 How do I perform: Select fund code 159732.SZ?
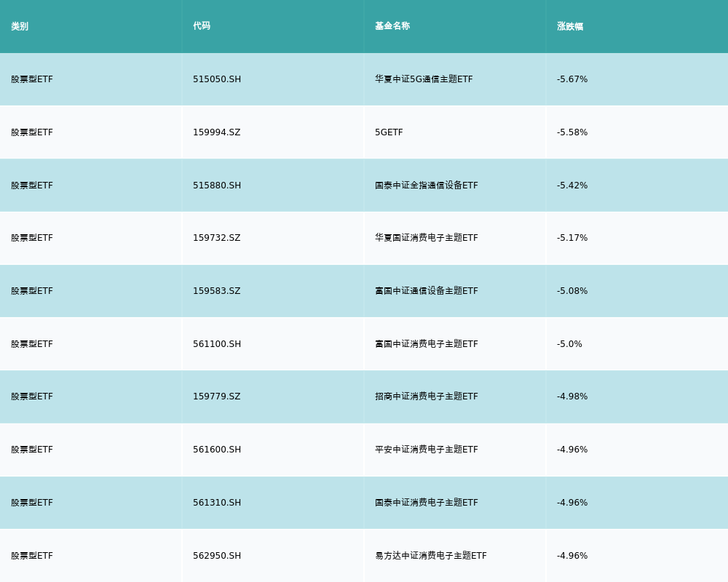(x=217, y=238)
